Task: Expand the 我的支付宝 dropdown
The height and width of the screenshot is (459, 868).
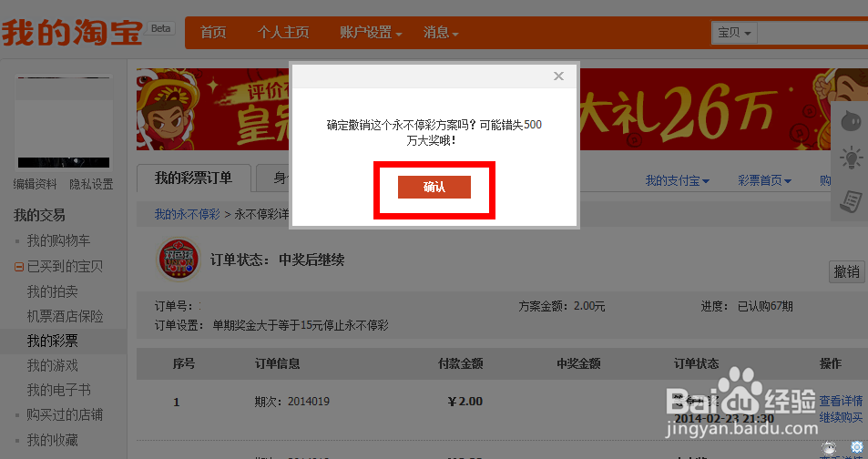Action: 677,180
